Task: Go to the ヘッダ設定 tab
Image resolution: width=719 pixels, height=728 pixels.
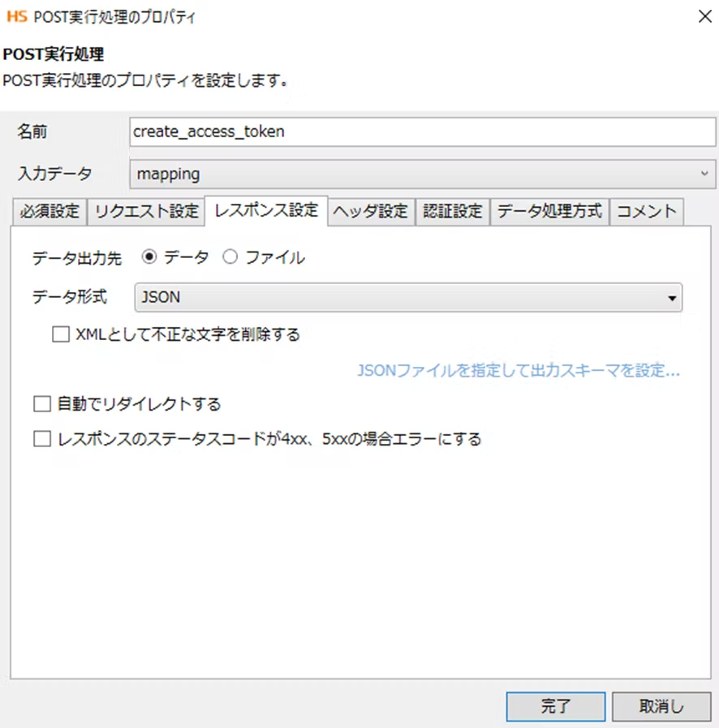Action: [x=371, y=212]
